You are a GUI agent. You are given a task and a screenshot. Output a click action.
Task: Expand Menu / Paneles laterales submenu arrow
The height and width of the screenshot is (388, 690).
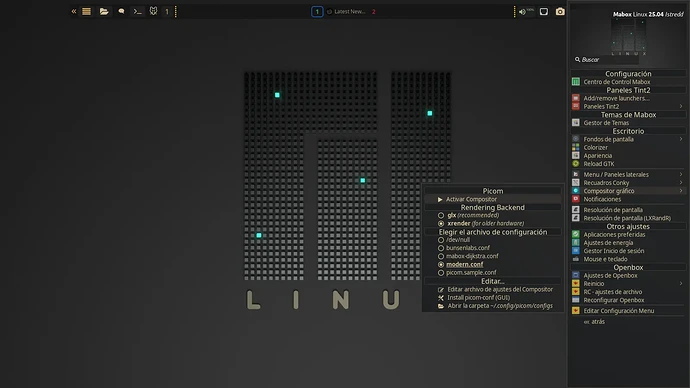click(681, 174)
